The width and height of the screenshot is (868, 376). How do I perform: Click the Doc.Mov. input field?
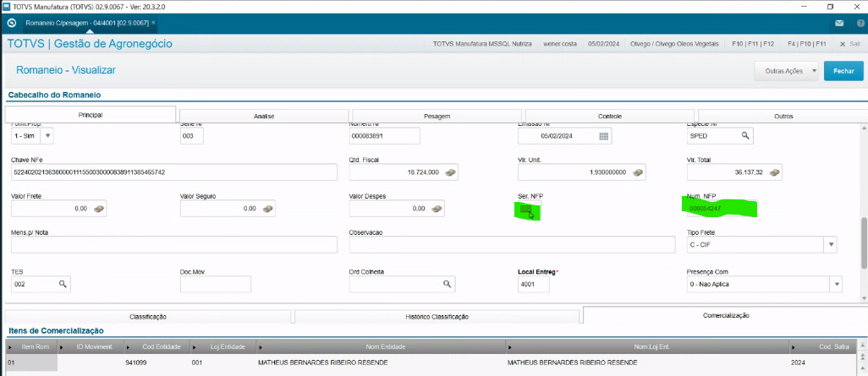tap(216, 284)
